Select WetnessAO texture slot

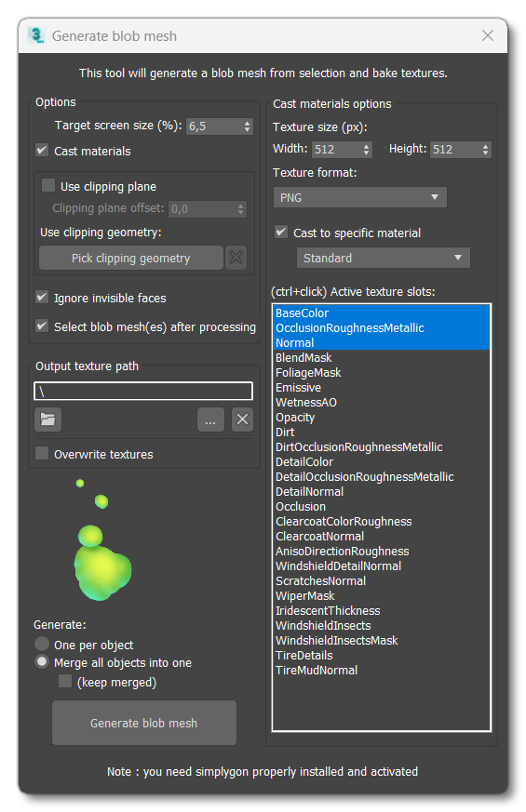pyautogui.click(x=382, y=402)
